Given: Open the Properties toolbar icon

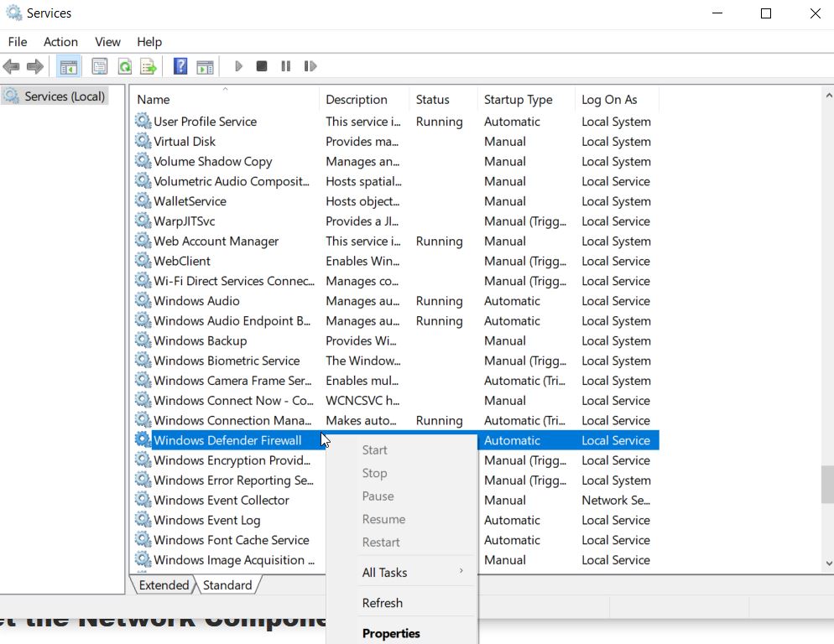Looking at the screenshot, I should (100, 66).
